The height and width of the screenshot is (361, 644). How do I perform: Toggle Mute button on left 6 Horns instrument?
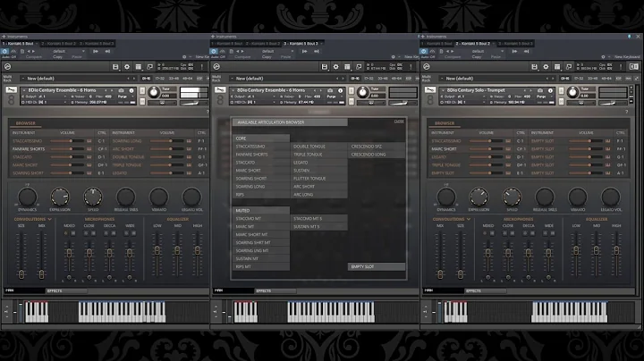[x=142, y=101]
